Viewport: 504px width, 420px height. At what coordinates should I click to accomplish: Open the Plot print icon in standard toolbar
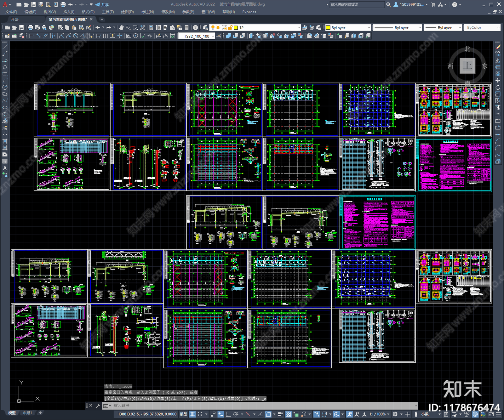(30, 28)
